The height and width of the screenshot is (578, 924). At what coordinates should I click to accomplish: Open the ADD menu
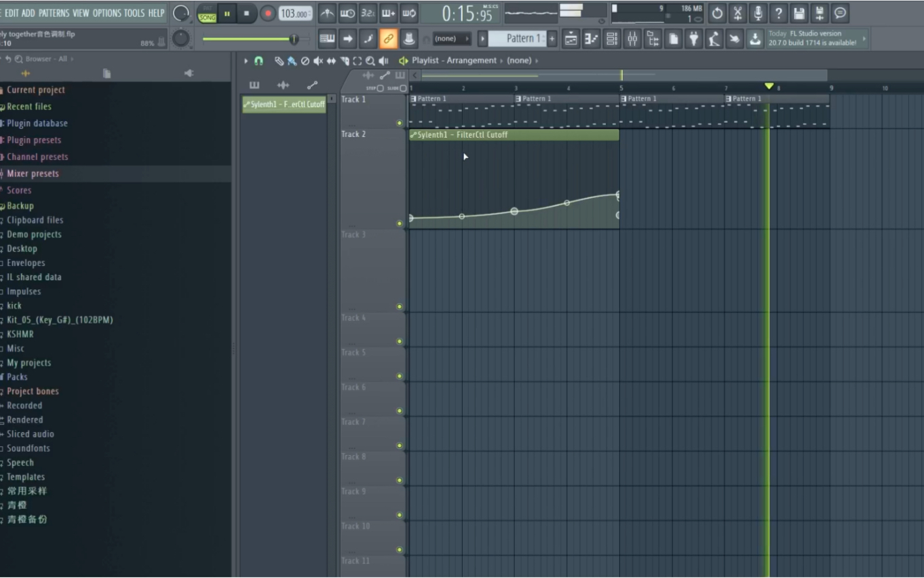pos(28,13)
